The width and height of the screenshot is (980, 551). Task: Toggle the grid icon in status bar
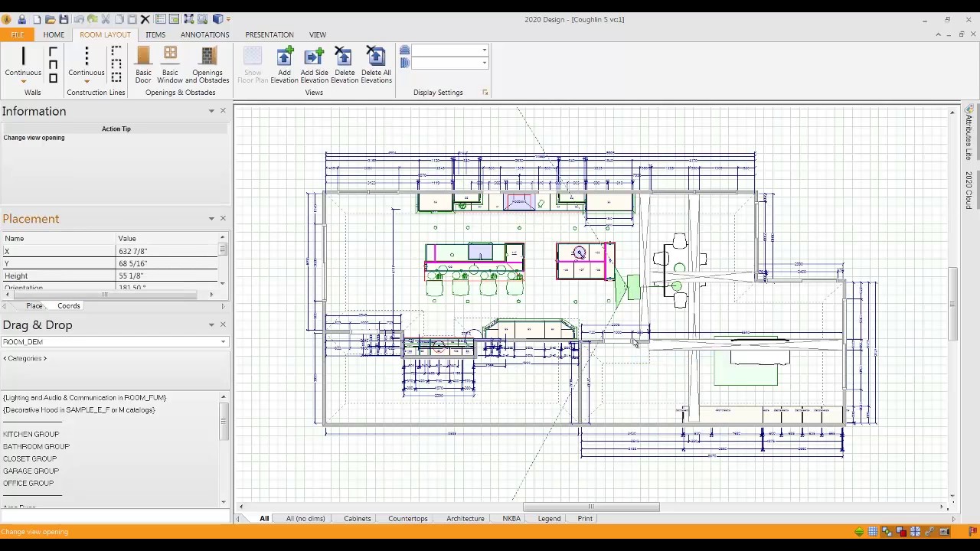(873, 532)
